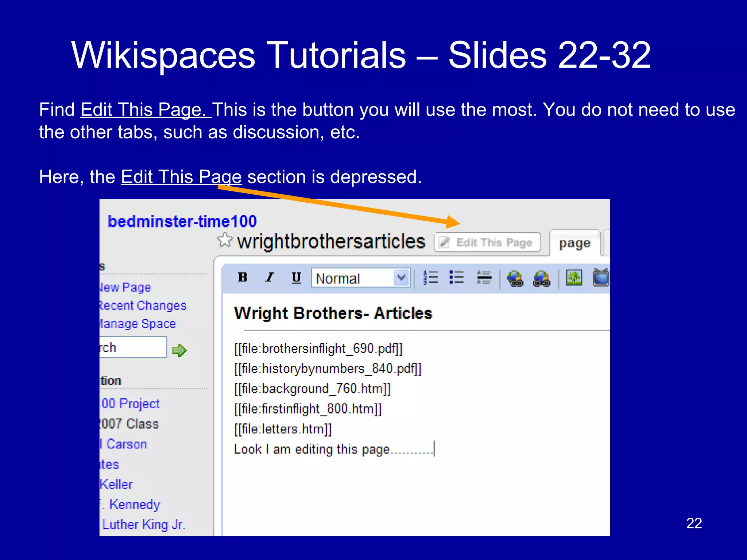
Task: Insert a horizontal rule
Action: [x=484, y=278]
